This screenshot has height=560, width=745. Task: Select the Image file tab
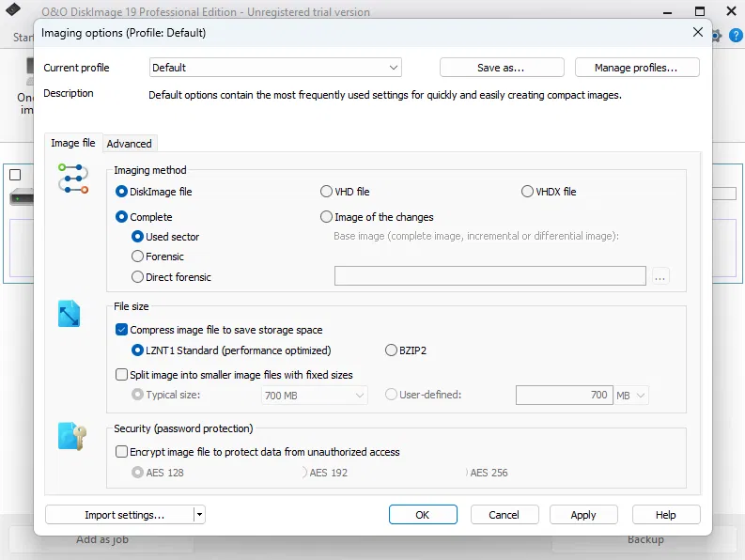[x=72, y=144]
